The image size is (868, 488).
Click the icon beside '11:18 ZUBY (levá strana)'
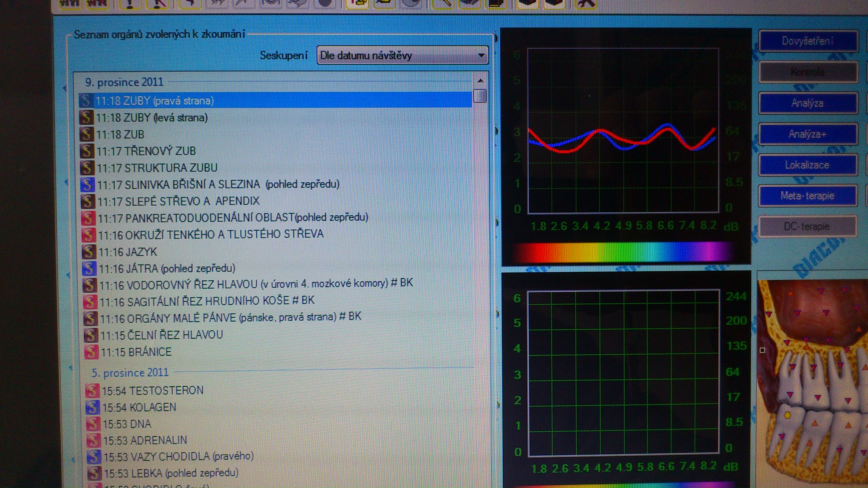[x=86, y=117]
